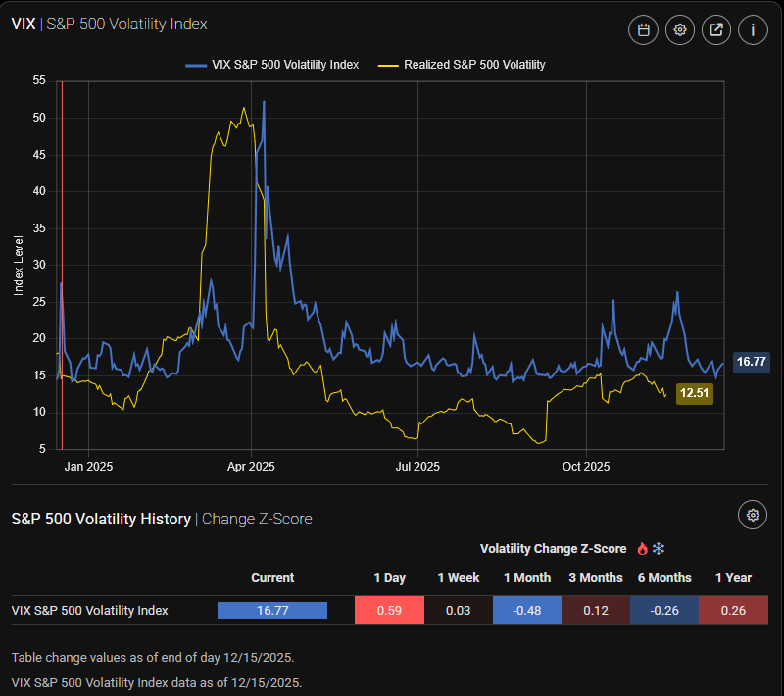Screen dimensions: 784x696
Task: Click the yellow 12.51 value label
Action: [x=694, y=393]
